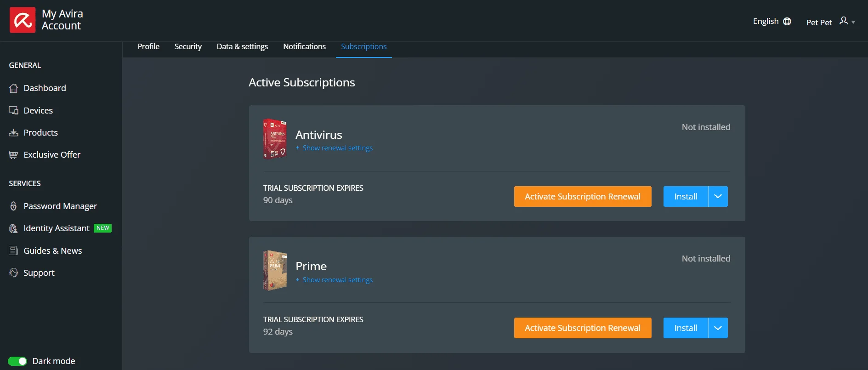Install the Antivirus product

point(686,196)
